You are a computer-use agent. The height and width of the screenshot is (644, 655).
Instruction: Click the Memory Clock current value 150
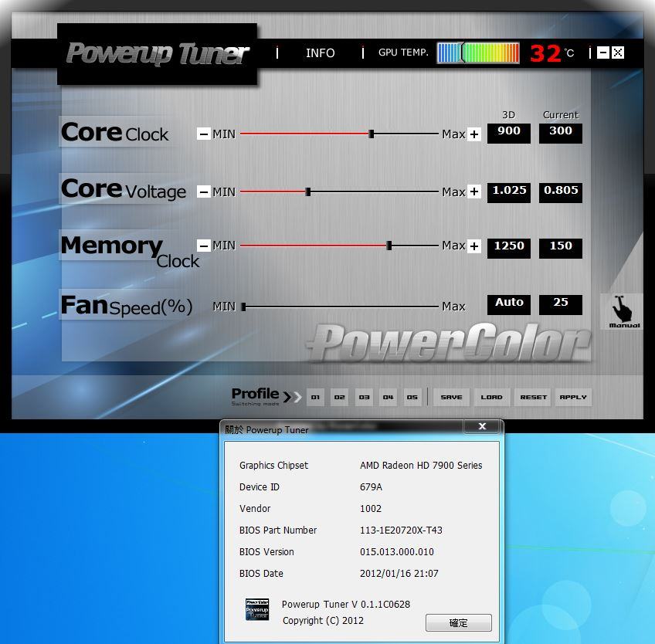click(x=561, y=248)
